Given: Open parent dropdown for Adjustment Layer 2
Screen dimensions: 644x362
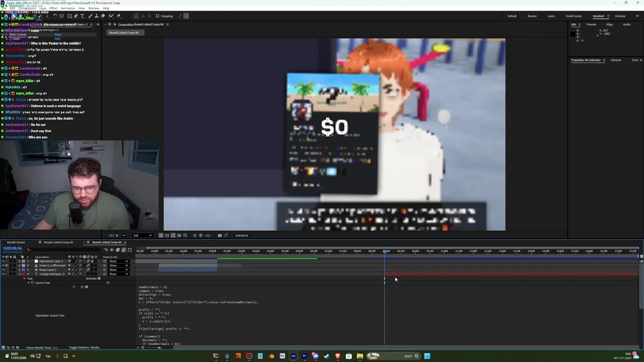Looking at the screenshot, I should (119, 261).
